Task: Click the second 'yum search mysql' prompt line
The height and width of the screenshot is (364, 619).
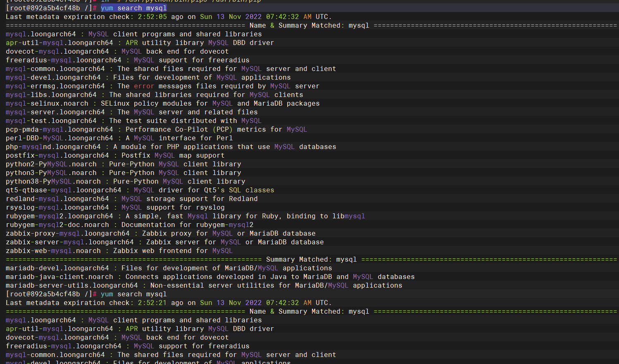Action: [86, 294]
